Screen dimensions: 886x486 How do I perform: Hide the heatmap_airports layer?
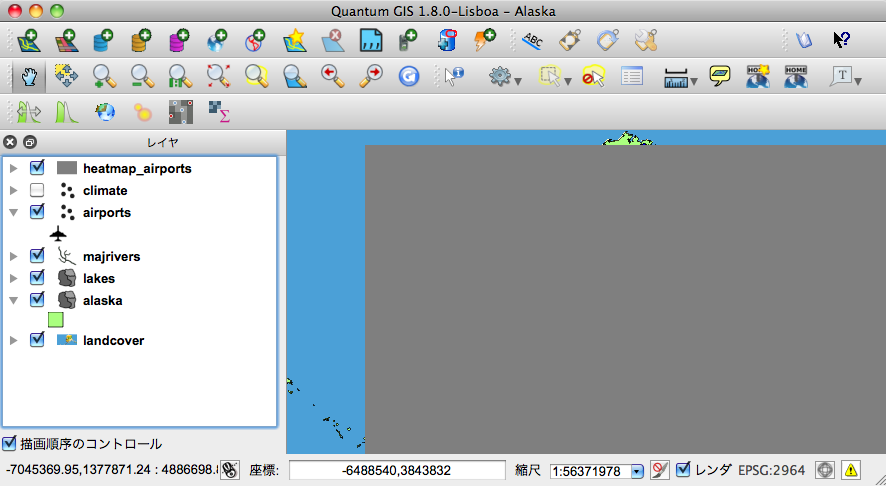pos(37,168)
